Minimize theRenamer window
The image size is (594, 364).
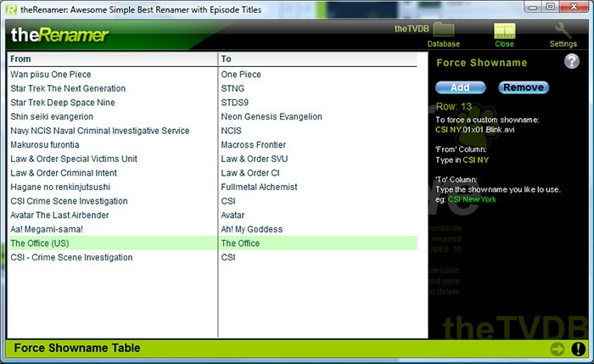point(534,7)
